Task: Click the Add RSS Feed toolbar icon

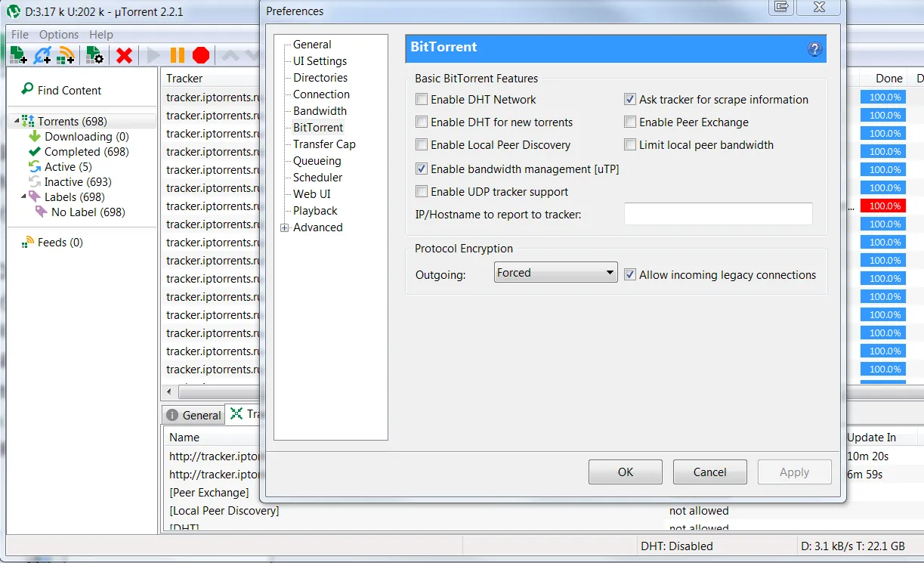Action: click(x=66, y=55)
